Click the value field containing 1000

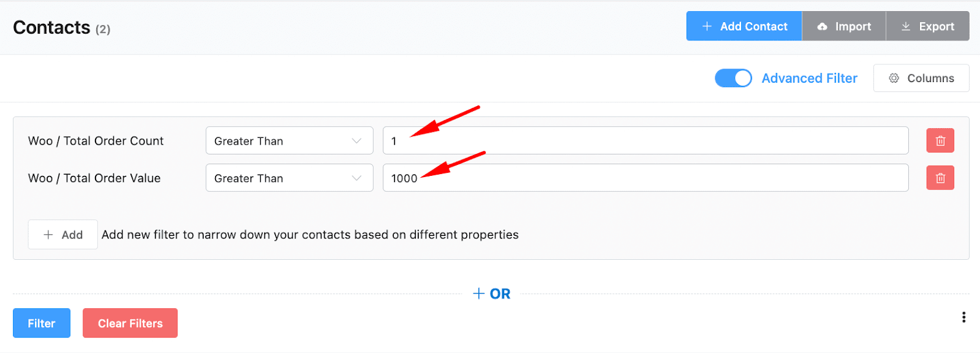(x=646, y=178)
